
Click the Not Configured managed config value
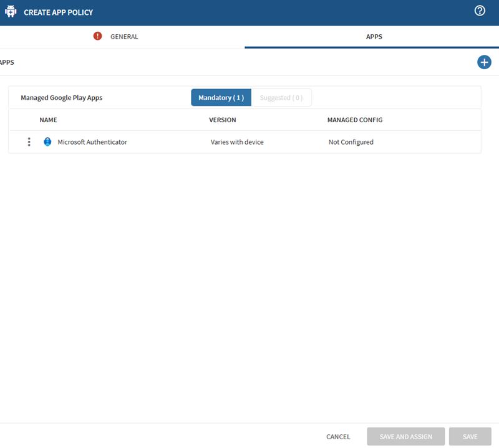click(351, 142)
